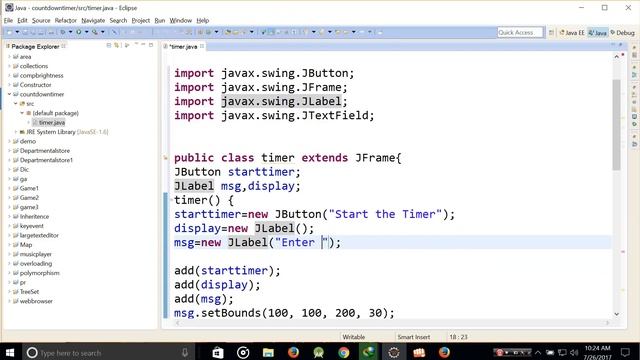
Task: Open the Windows Start menu
Action: coord(10,352)
